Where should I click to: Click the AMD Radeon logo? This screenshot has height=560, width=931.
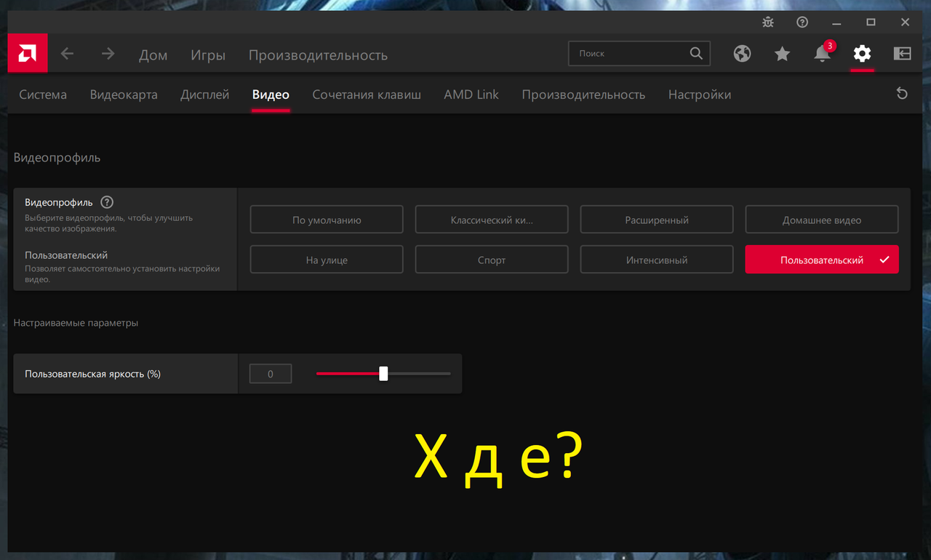27,53
